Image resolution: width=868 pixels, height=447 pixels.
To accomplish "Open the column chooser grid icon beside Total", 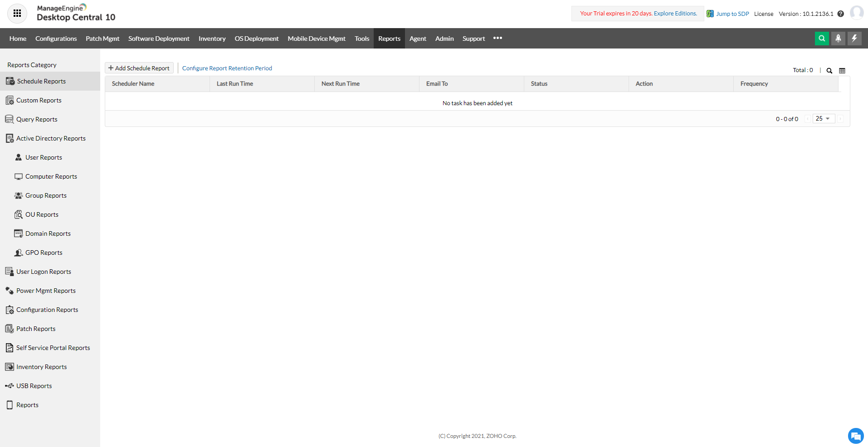I will pos(842,71).
